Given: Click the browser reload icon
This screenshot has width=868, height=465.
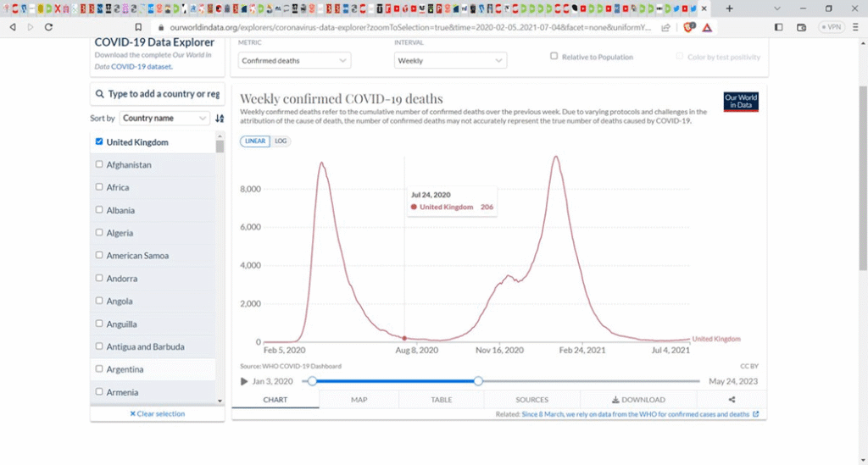Looking at the screenshot, I should [48, 26].
